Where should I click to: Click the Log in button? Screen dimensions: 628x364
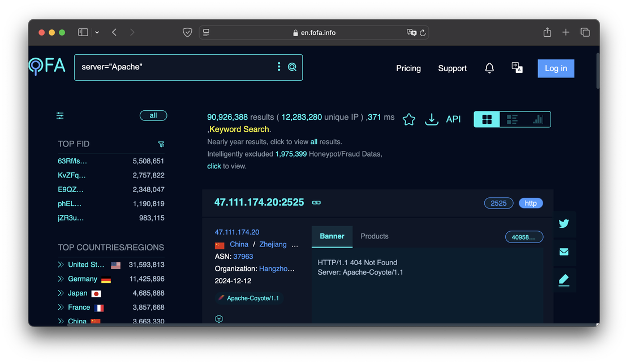(556, 68)
